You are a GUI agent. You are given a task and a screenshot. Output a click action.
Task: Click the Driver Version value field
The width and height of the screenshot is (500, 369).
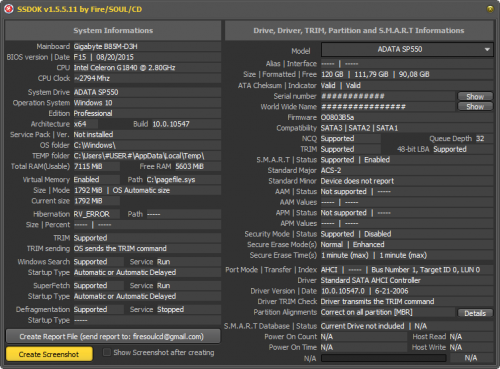[x=407, y=291]
